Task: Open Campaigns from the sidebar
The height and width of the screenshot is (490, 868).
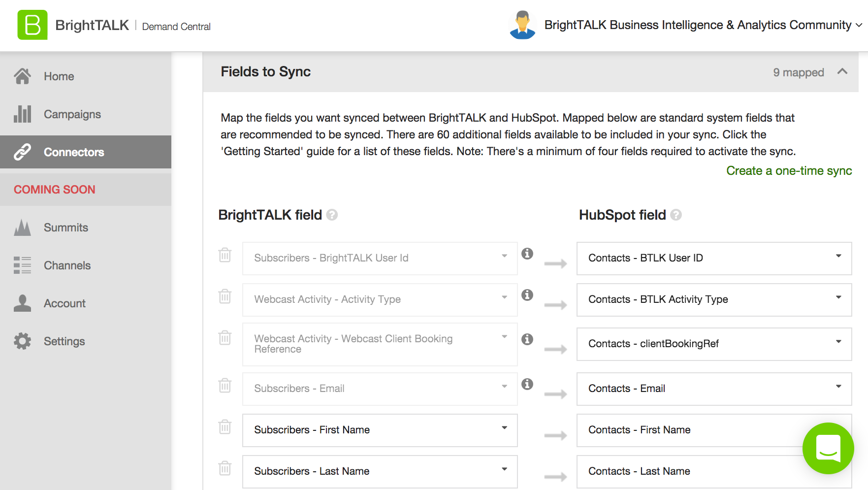Action: [x=72, y=114]
